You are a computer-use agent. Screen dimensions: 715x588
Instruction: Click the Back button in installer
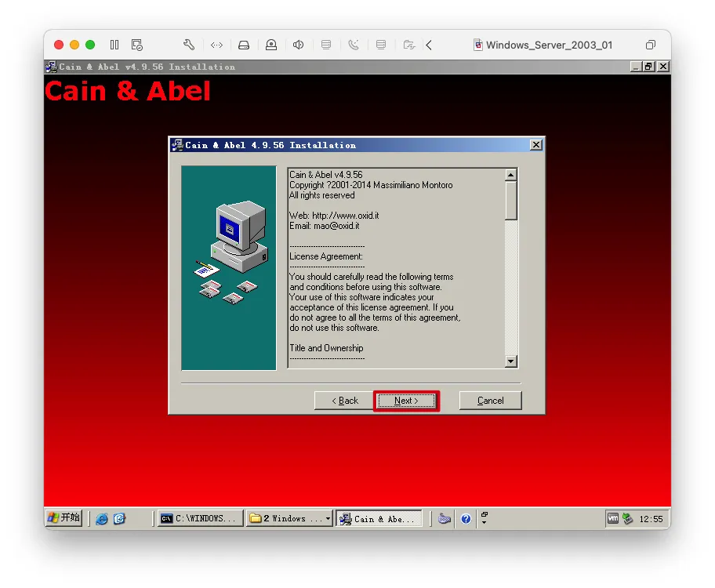pyautogui.click(x=345, y=401)
